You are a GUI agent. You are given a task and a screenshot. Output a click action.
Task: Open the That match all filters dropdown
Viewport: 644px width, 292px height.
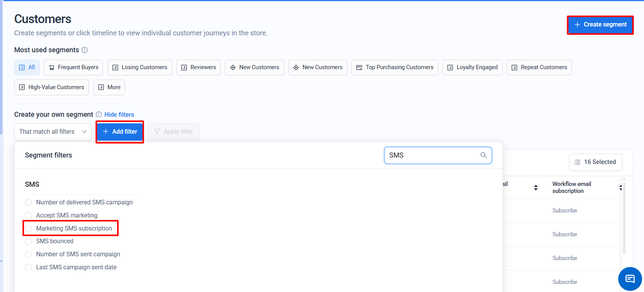pyautogui.click(x=53, y=132)
